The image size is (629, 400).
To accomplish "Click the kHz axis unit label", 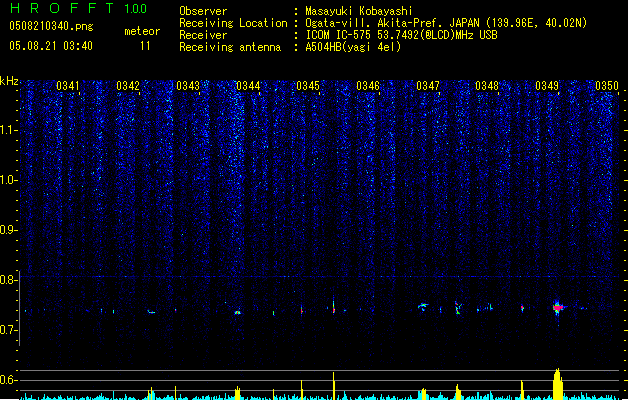I will tap(9, 81).
